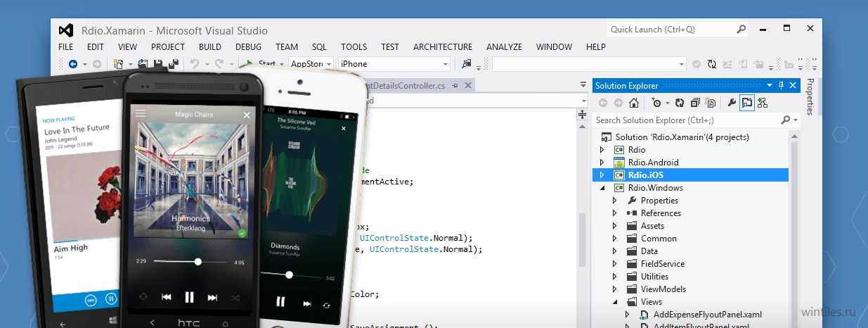Screen dimensions: 868x328
Task: Close the DetailsController.cs document tab
Action: tap(467, 86)
